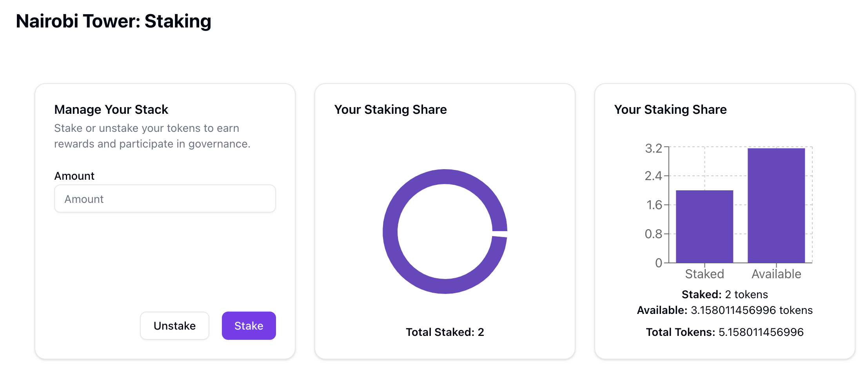Image resolution: width=868 pixels, height=372 pixels.
Task: Click the Total Tokens: 5.158011456996 text
Action: tap(725, 332)
